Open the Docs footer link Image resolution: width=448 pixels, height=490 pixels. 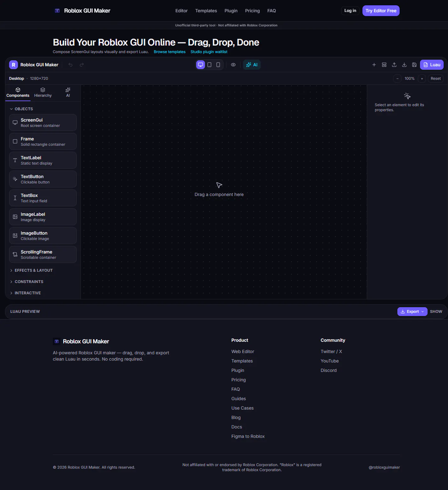click(x=237, y=427)
